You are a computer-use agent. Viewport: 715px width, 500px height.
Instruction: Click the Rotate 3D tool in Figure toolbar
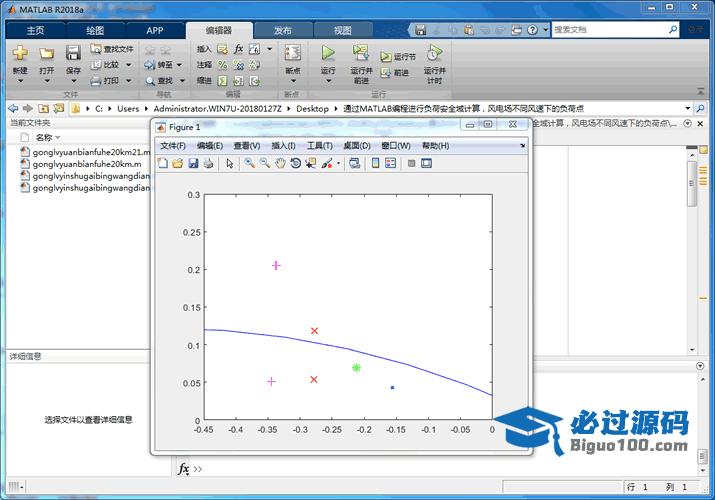tap(296, 163)
